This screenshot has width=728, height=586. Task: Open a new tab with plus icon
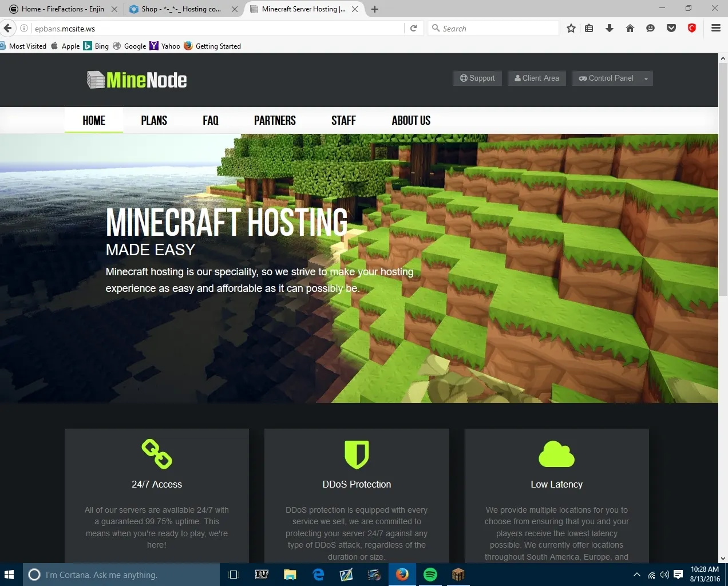pos(374,9)
